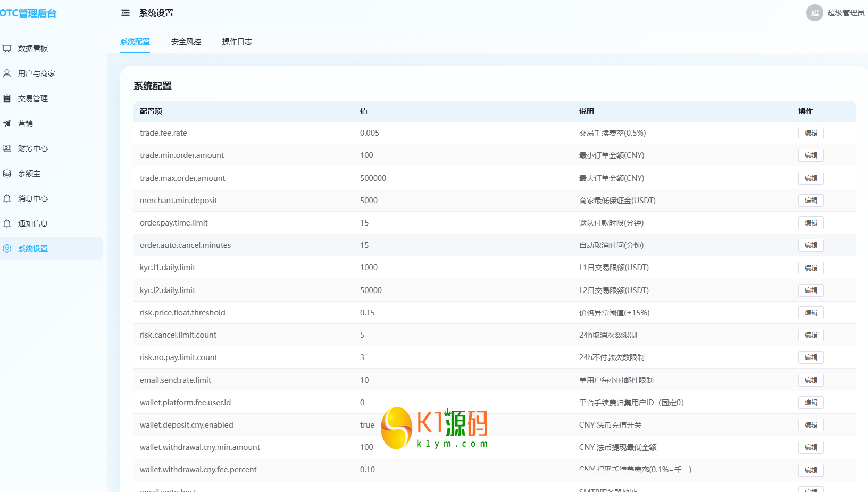This screenshot has height=492, width=868.
Task: Click the 值 column header
Action: pyautogui.click(x=364, y=111)
